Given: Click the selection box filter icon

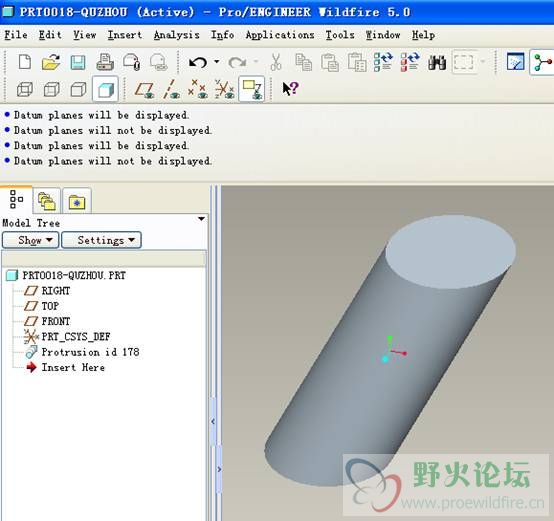Looking at the screenshot, I should coord(463,62).
